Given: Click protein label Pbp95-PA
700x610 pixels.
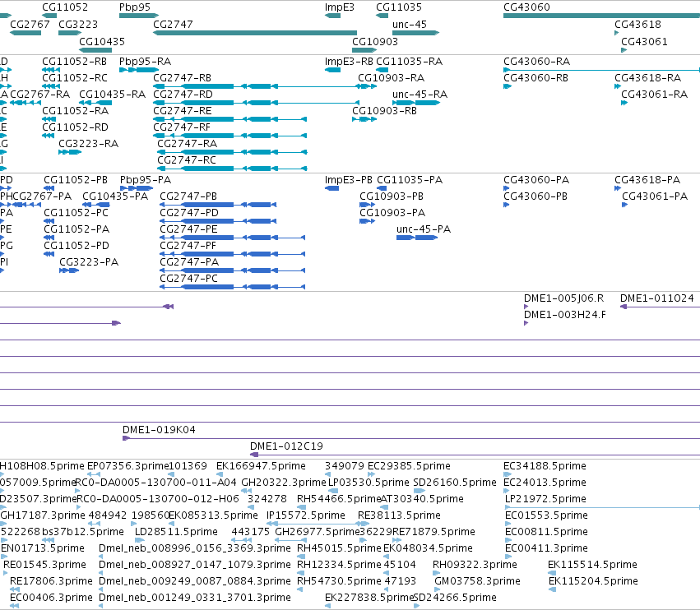Looking at the screenshot, I should coord(146,179).
